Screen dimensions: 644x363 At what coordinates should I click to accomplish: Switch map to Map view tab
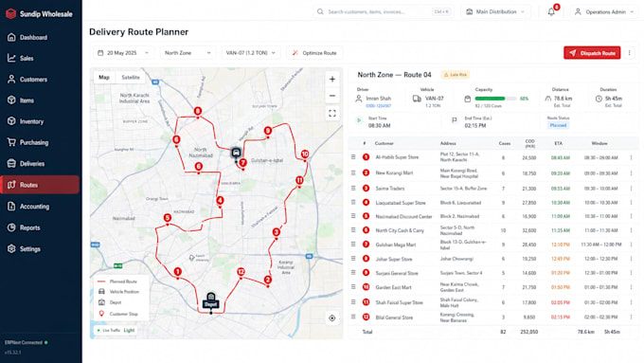104,78
